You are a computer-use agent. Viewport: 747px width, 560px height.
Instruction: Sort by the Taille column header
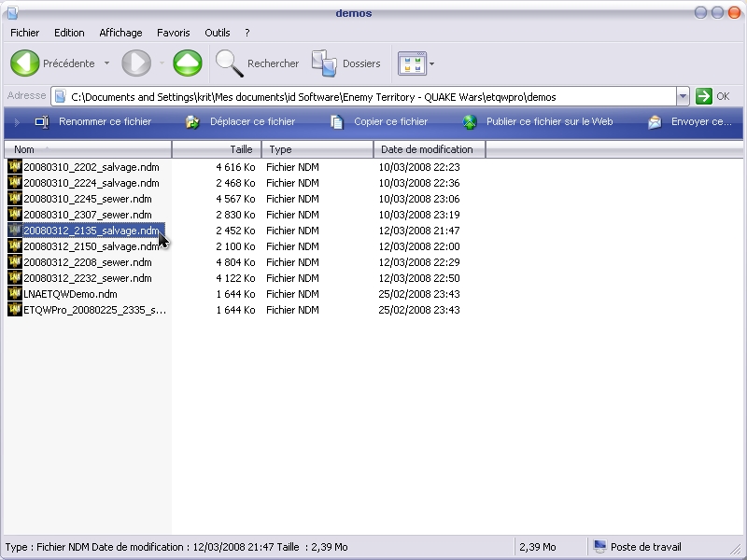tap(217, 149)
